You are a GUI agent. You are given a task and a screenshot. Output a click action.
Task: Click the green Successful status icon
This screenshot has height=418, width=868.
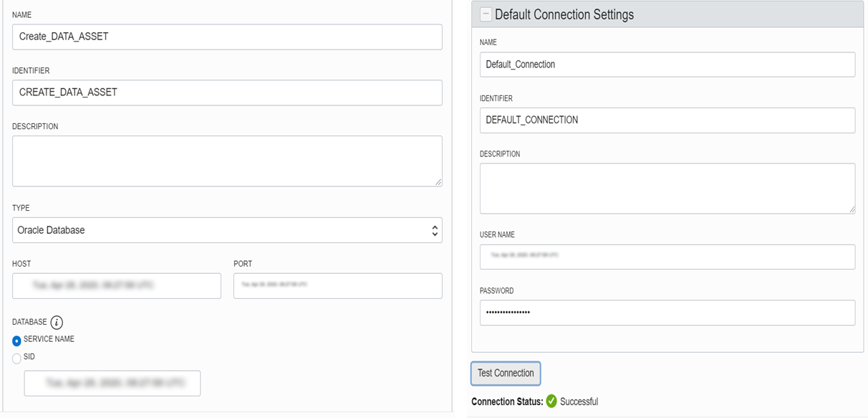coord(551,402)
